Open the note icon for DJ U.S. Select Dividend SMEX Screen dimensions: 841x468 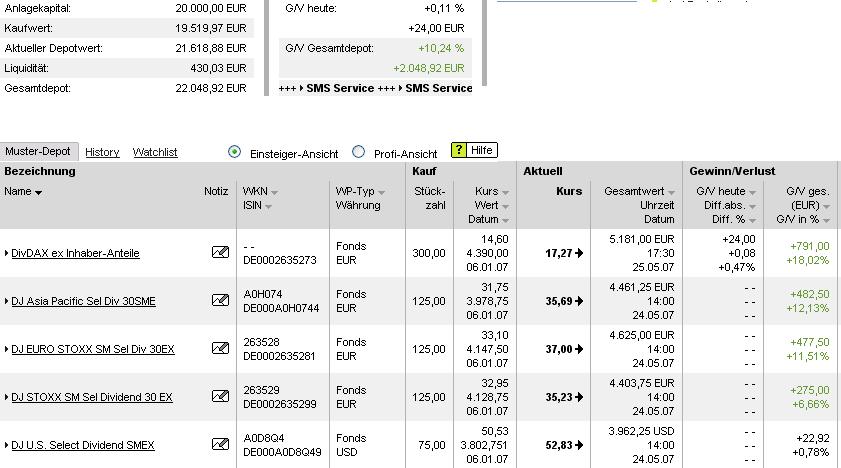click(x=220, y=444)
